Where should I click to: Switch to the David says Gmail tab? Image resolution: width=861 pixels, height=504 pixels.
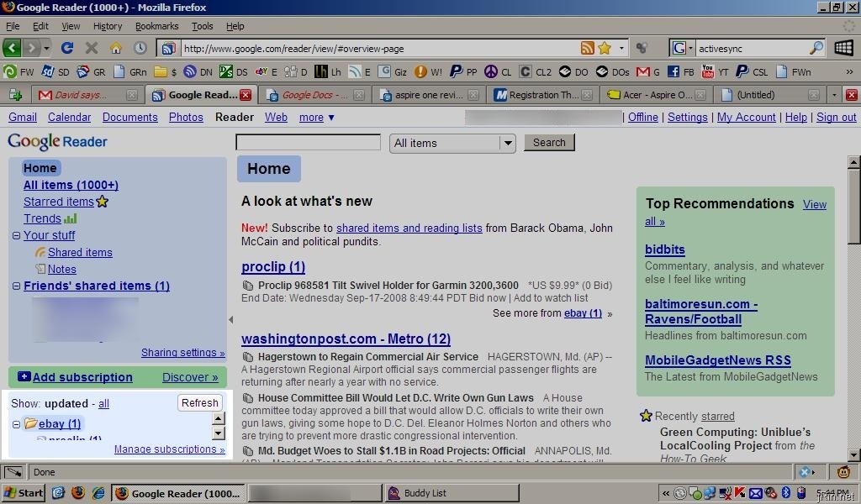[x=87, y=95]
